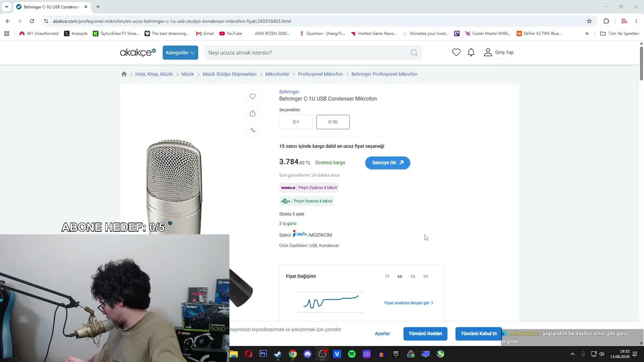Click the Satıcıya Git button
The height and width of the screenshot is (362, 644).
coord(387,163)
